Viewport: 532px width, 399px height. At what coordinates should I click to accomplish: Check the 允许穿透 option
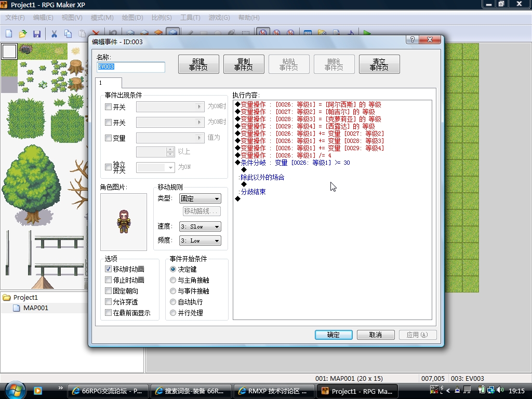pyautogui.click(x=108, y=302)
